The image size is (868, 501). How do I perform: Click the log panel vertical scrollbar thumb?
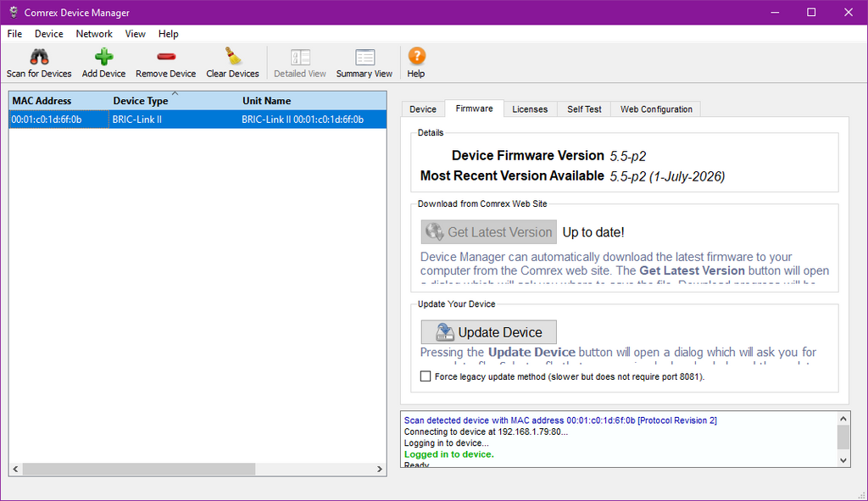click(x=843, y=437)
